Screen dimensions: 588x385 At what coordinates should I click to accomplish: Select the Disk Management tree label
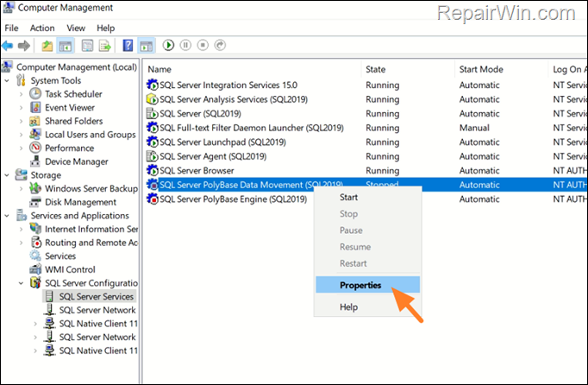pyautogui.click(x=81, y=202)
